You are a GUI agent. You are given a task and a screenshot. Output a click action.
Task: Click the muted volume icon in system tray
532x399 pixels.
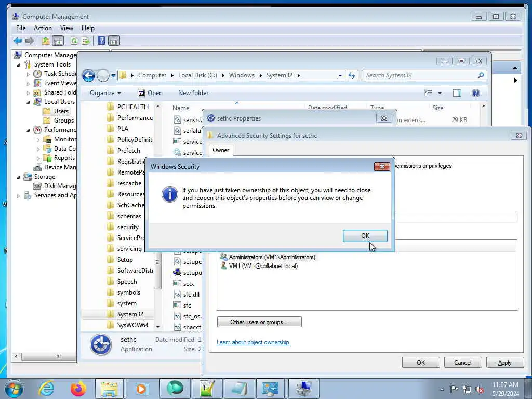pos(480,390)
